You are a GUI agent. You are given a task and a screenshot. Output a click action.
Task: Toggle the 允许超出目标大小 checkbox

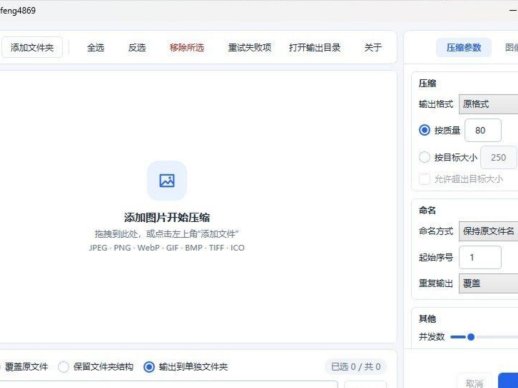point(424,179)
